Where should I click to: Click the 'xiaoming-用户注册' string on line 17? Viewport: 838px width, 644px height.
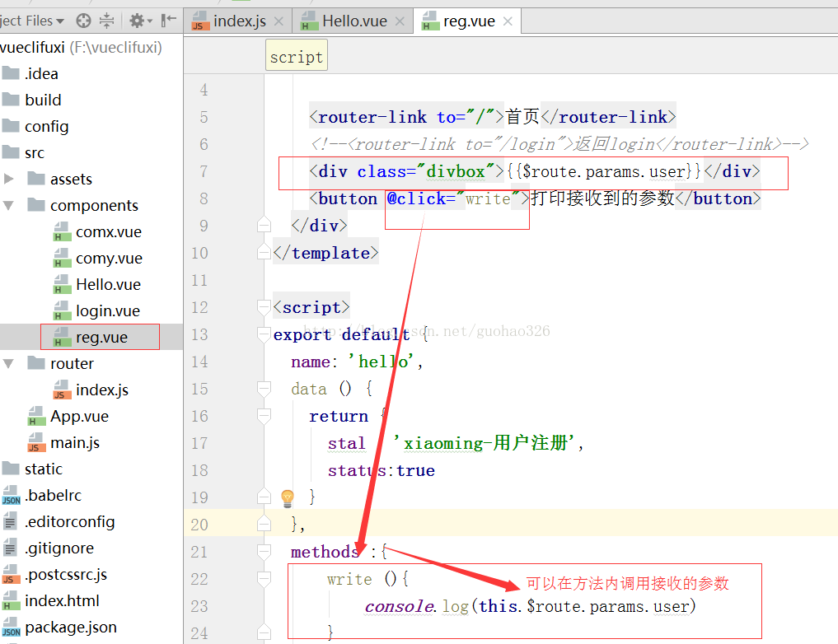tap(485, 443)
